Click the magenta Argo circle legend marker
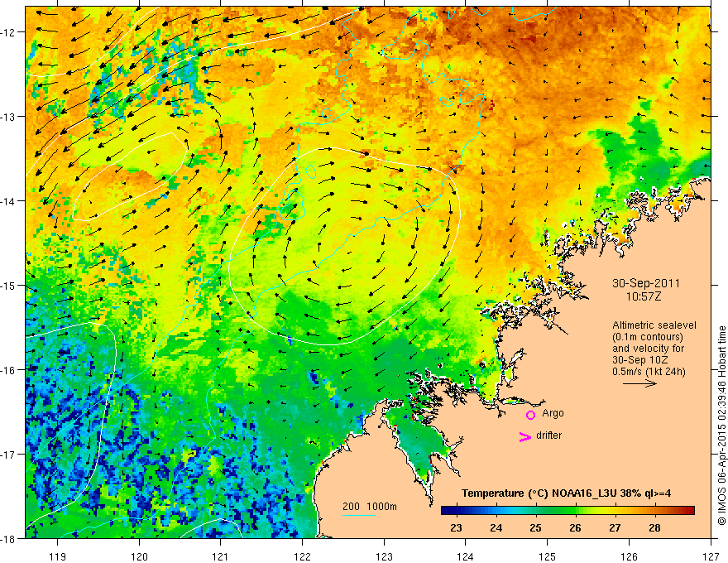This screenshot has height=563, width=728. tap(530, 416)
